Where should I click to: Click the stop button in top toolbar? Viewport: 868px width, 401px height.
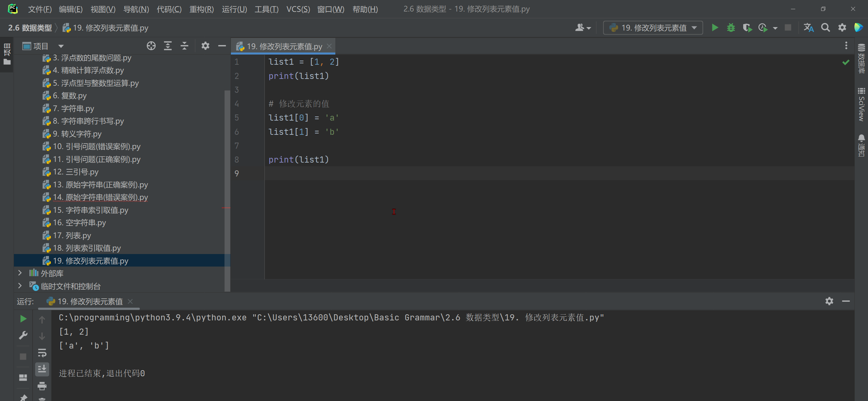pos(788,28)
